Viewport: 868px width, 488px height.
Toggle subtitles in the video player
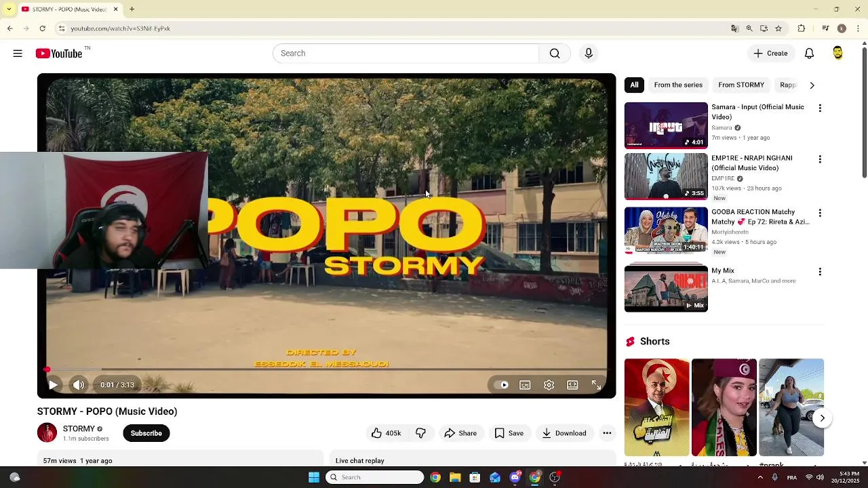[x=525, y=385]
